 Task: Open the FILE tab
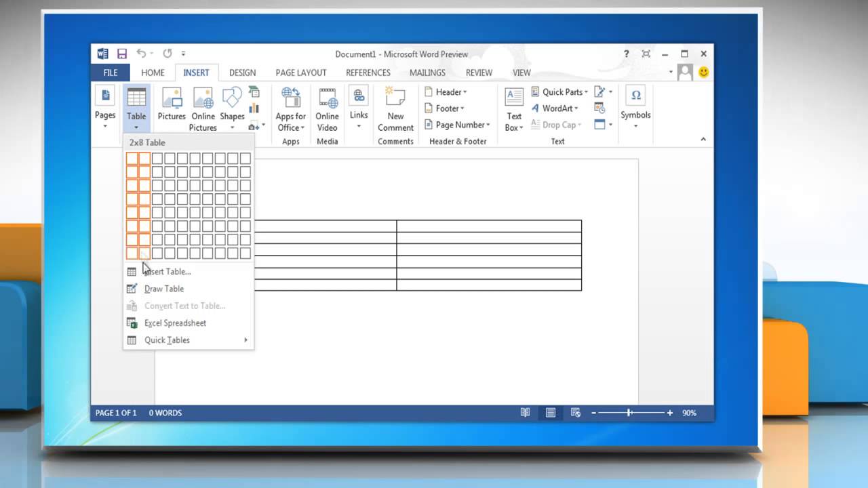(x=110, y=73)
